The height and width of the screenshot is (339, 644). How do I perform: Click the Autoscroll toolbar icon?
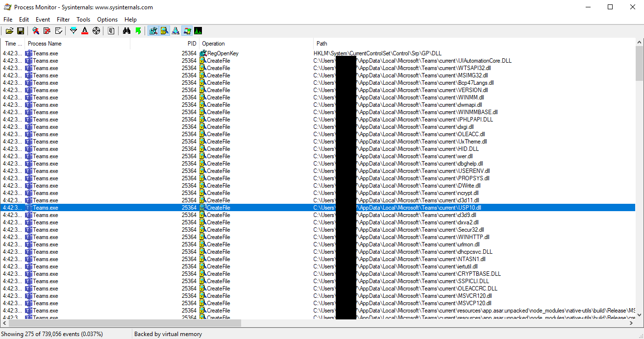[47, 31]
